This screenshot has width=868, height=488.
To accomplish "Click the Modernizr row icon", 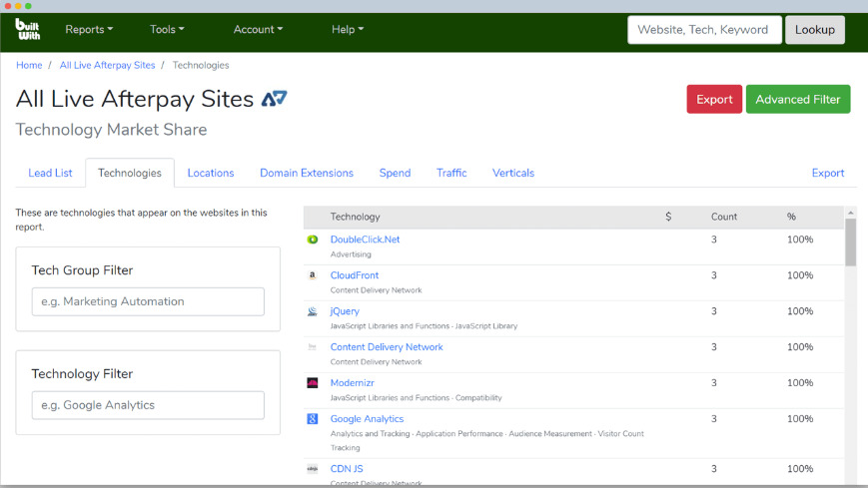I will tap(313, 383).
